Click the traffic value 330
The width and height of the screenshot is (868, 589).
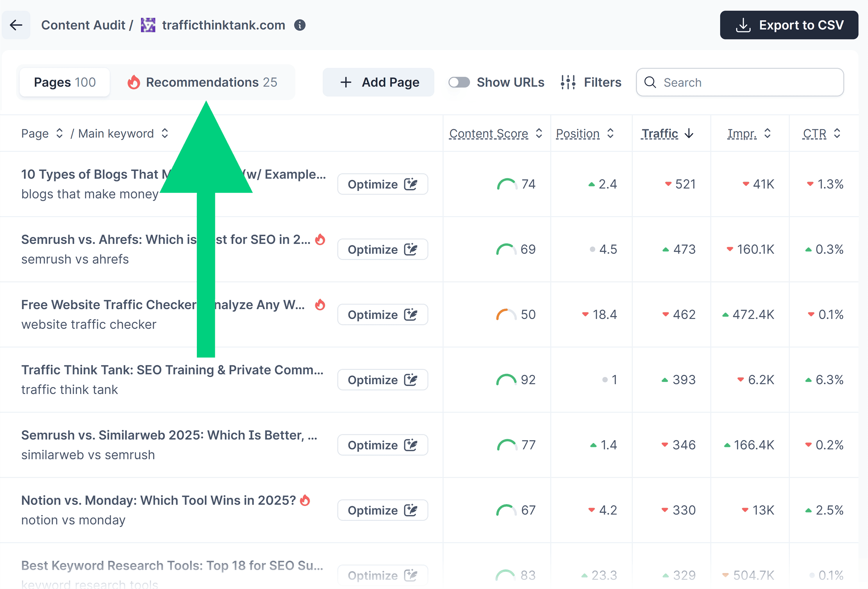tap(684, 510)
